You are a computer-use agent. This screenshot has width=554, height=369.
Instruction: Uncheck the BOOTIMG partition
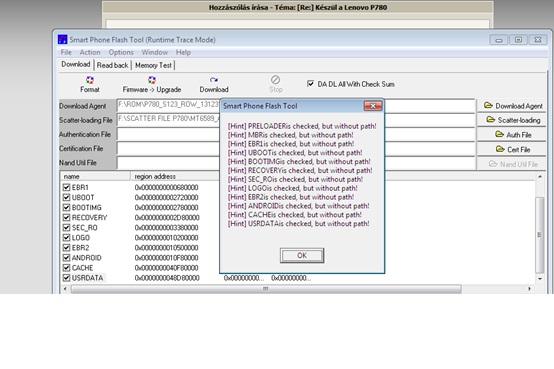66,207
